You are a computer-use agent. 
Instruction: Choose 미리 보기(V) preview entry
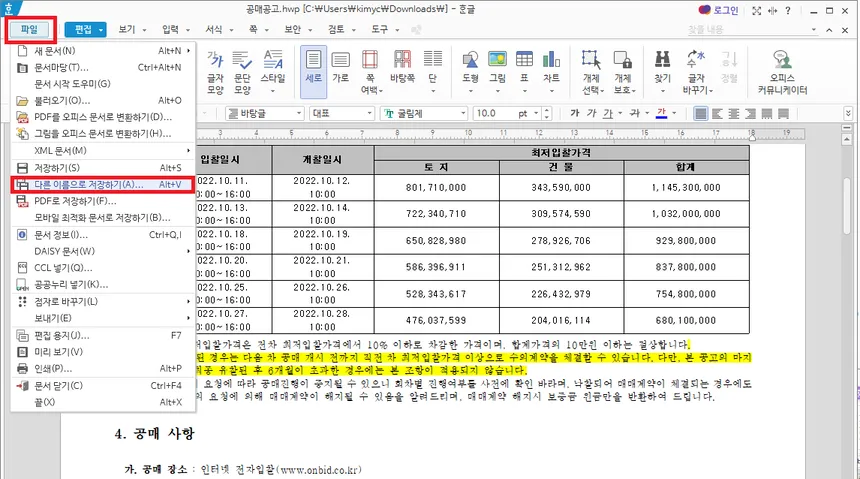[x=103, y=352]
